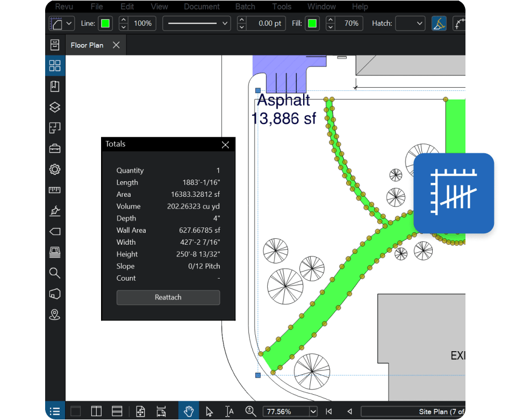Expand the line style dropdown
The height and width of the screenshot is (420, 509).
click(x=197, y=24)
